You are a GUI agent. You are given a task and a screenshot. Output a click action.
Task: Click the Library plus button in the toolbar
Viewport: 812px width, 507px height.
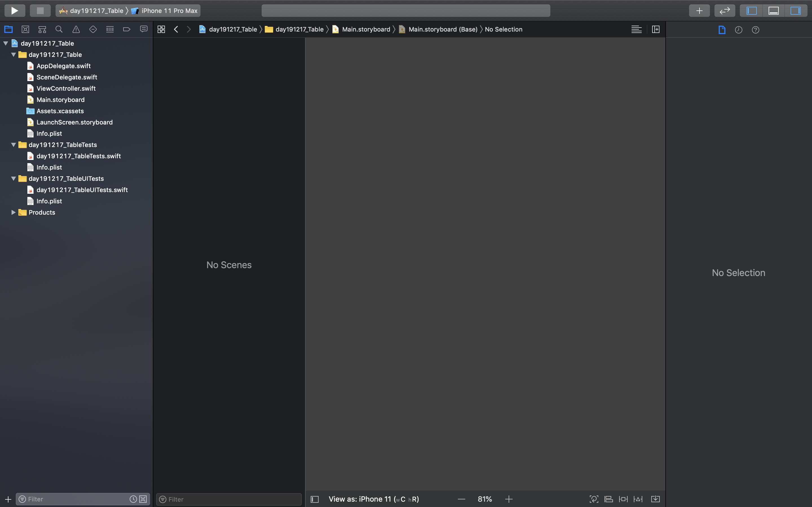coord(699,11)
